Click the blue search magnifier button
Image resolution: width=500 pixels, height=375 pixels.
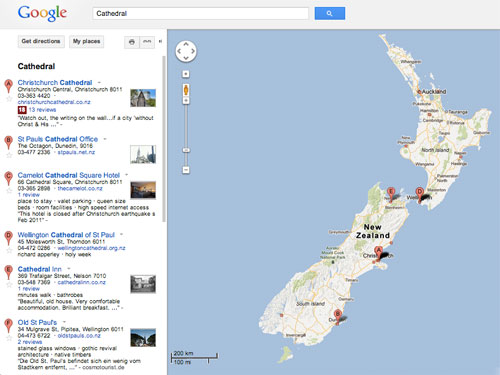point(330,13)
